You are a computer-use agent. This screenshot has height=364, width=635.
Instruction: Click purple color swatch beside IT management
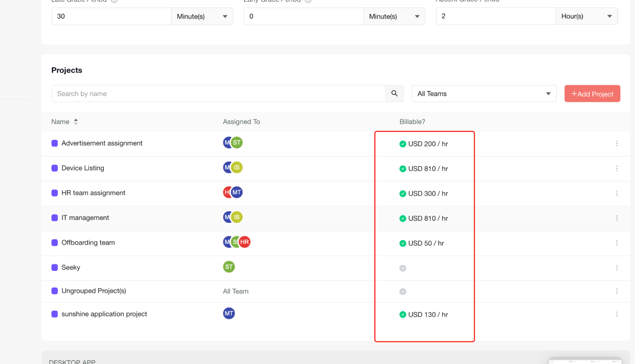[55, 218]
